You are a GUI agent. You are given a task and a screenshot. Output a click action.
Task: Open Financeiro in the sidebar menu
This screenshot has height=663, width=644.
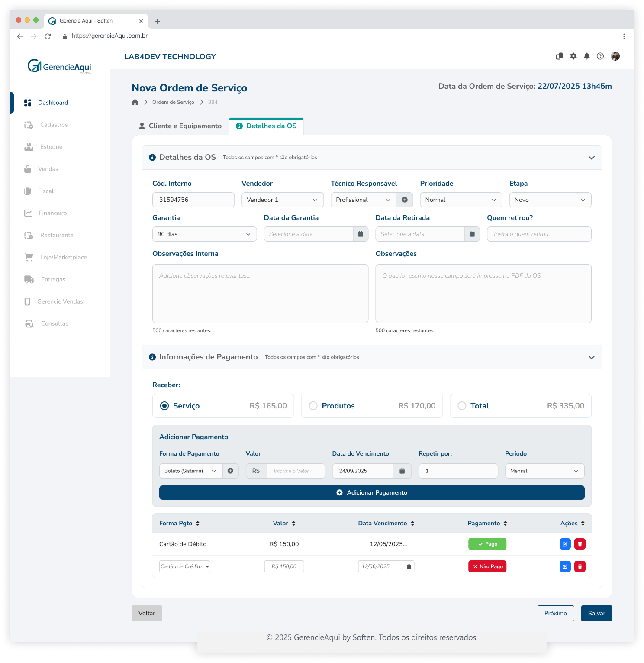(52, 213)
